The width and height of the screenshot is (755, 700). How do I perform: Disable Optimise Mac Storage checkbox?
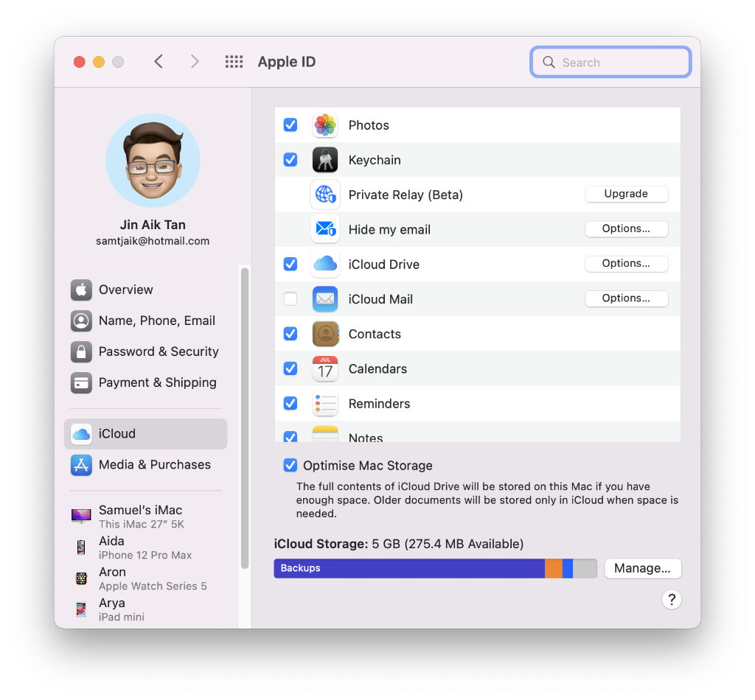(290, 466)
